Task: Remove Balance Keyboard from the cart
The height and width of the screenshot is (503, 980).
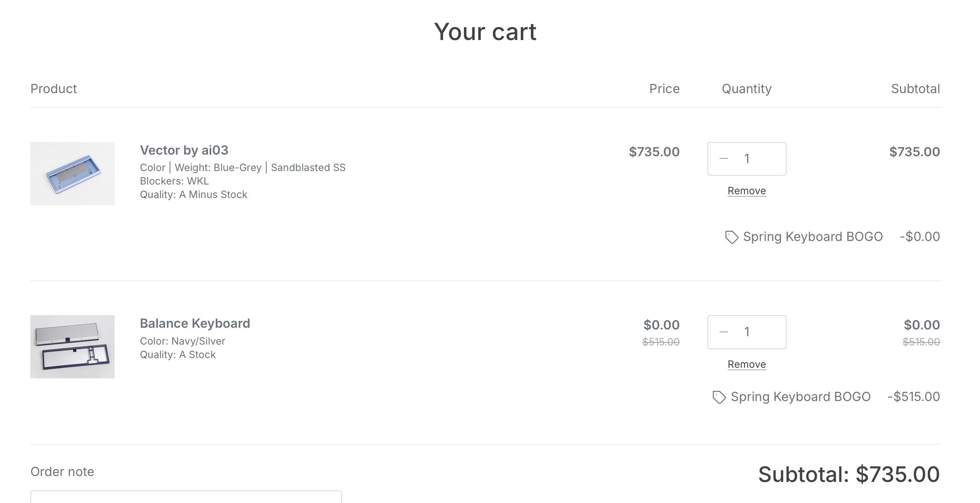Action: click(747, 364)
